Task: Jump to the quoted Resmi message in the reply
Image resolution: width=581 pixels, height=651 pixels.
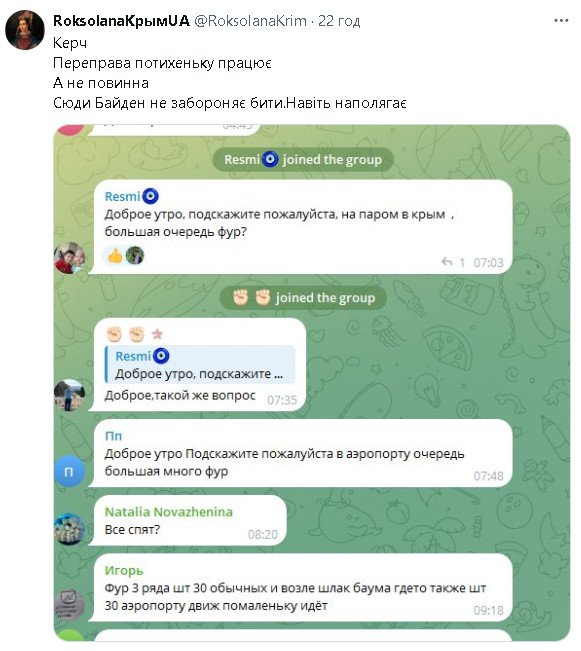Action: coord(200,364)
